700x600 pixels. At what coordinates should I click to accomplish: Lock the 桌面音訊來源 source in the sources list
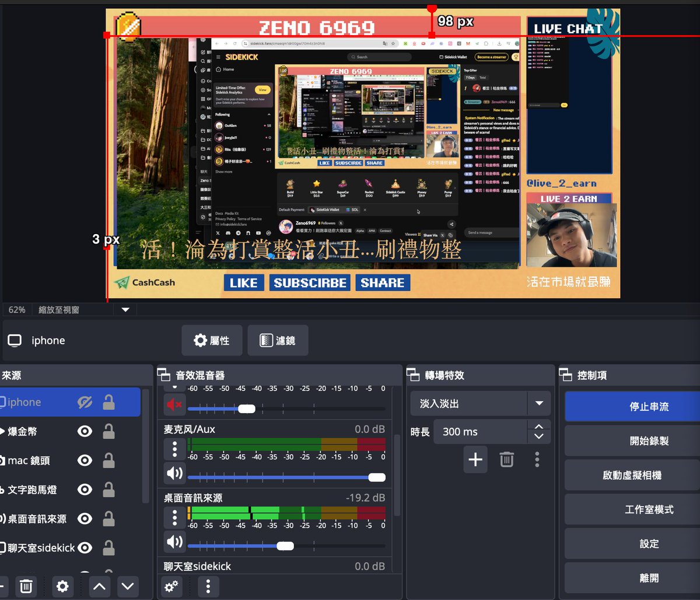click(108, 518)
